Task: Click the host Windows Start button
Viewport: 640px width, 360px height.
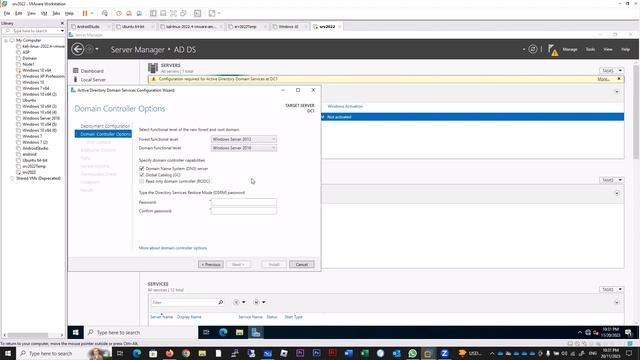Action: 8,353
